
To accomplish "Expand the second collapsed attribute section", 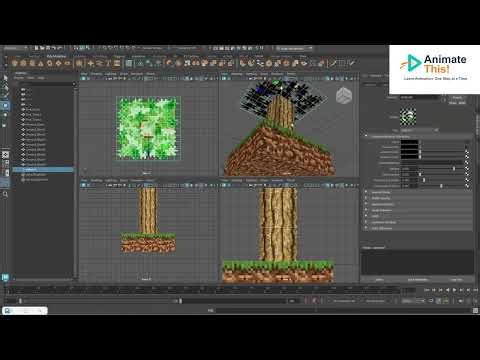I will click(366, 198).
